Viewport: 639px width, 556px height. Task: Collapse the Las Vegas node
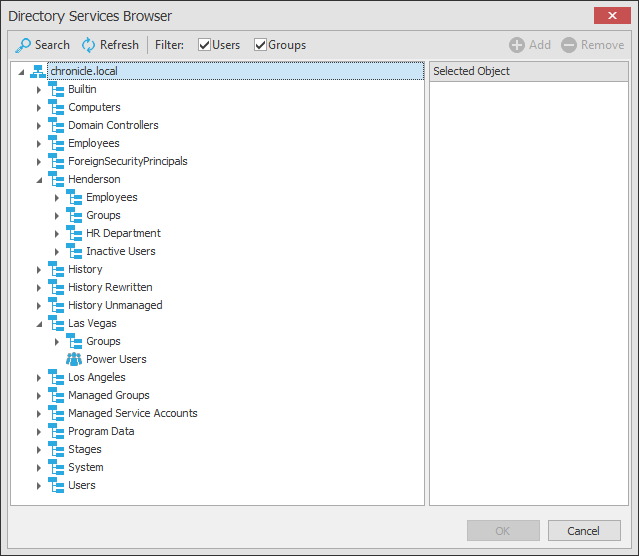39,324
